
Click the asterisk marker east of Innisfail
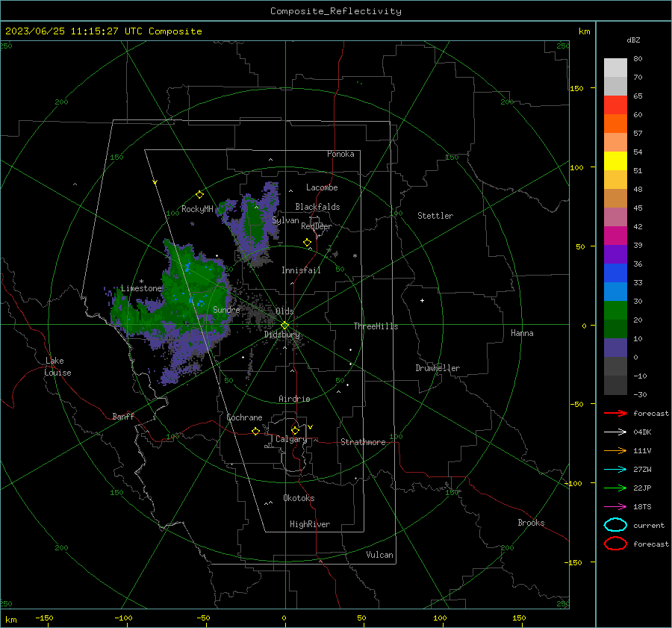point(355,256)
